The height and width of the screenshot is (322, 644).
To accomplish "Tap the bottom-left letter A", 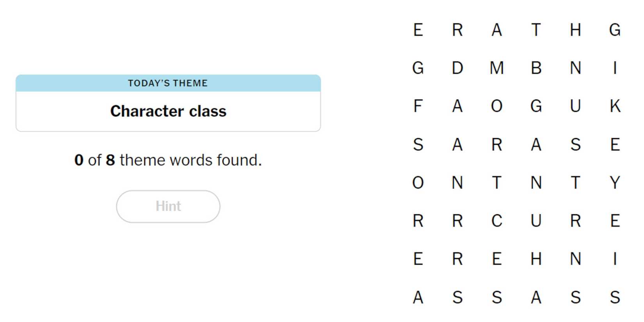I will click(x=418, y=297).
